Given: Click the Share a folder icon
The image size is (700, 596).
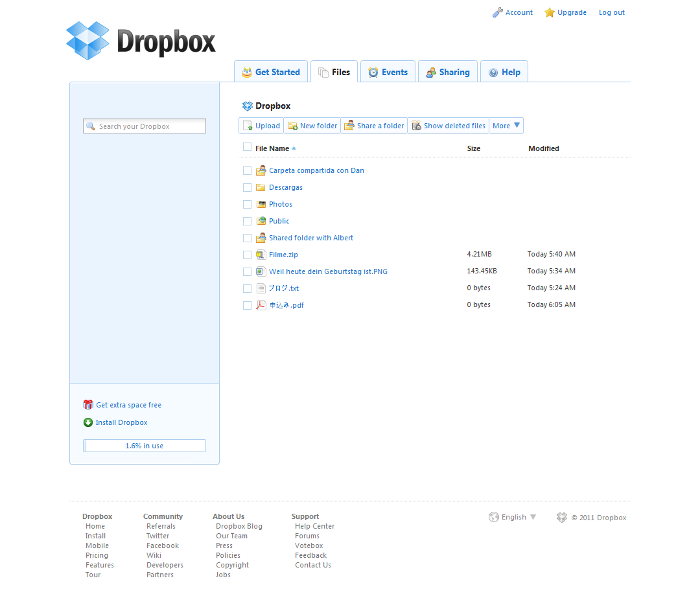Looking at the screenshot, I should [x=349, y=126].
